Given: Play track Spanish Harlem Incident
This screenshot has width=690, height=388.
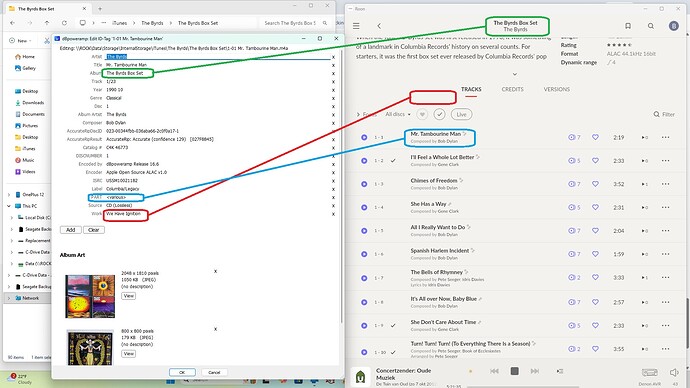Looking at the screenshot, I should click(364, 254).
